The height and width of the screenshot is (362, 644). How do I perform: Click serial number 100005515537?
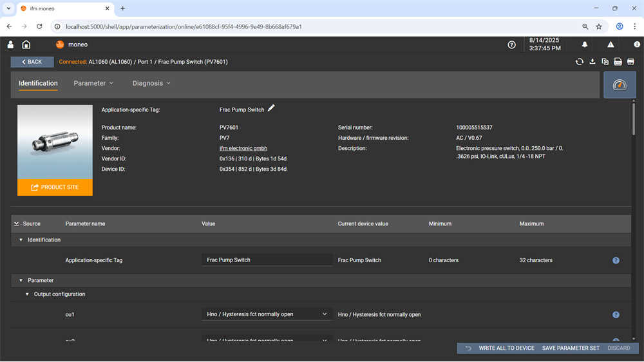(x=474, y=128)
